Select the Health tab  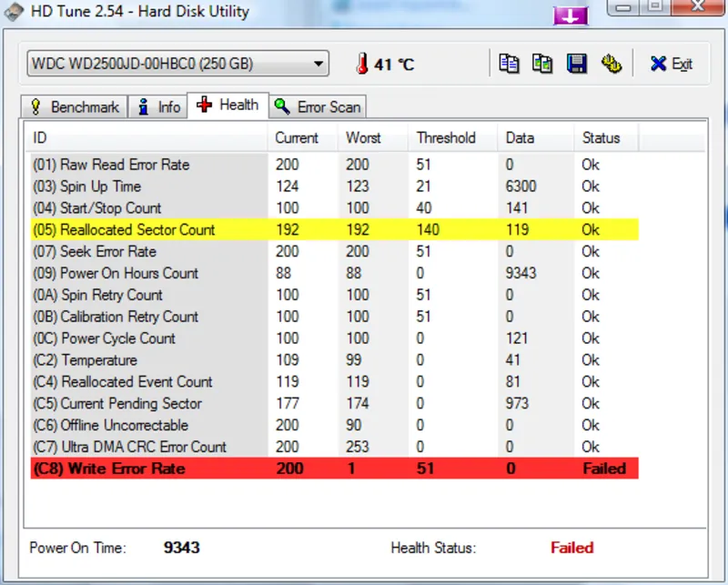(x=228, y=105)
